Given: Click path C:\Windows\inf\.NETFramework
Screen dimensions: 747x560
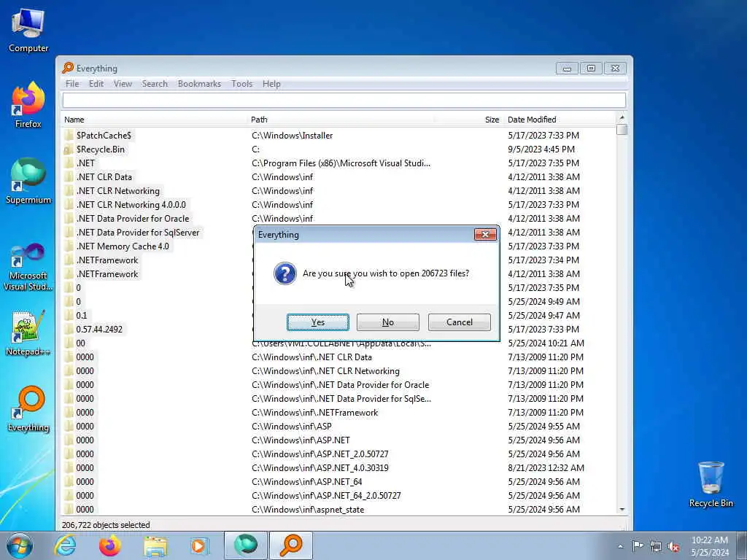Looking at the screenshot, I should click(x=315, y=413).
